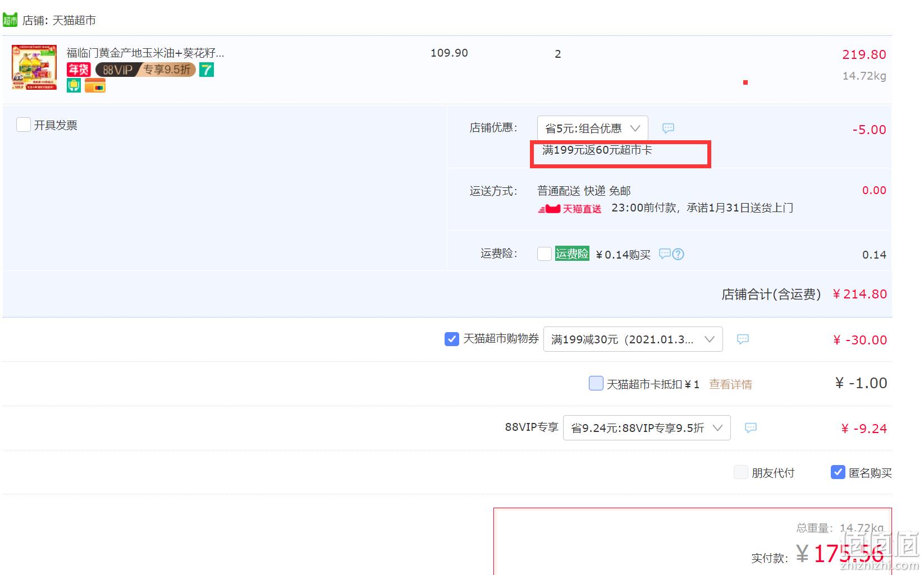Click the 23:00前付款 delivery promise text
This screenshot has height=575, width=924.
702,208
